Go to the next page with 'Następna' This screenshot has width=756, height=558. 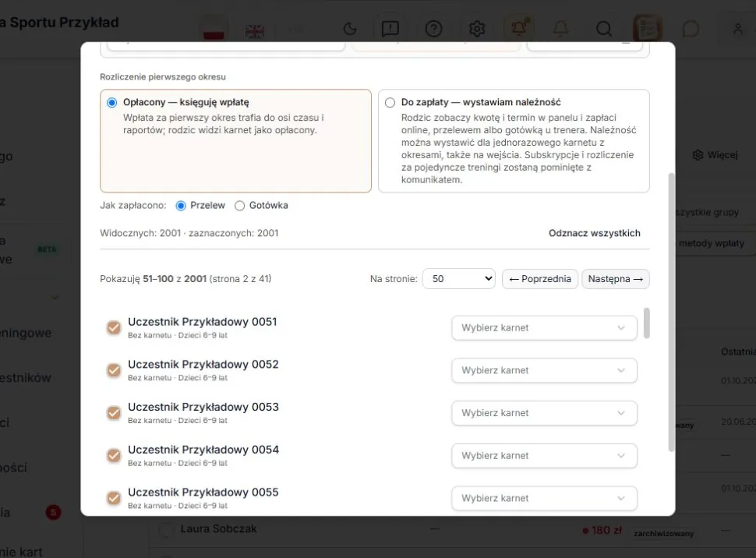pos(616,279)
